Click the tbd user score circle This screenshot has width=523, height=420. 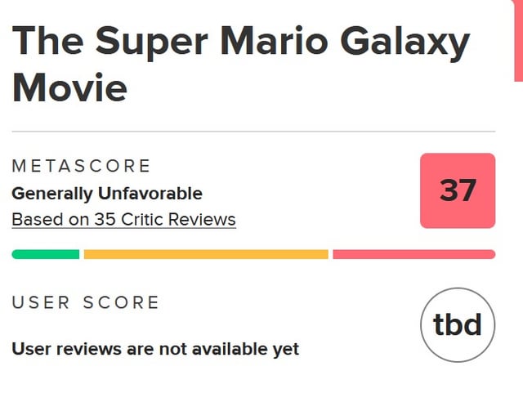[x=457, y=324]
